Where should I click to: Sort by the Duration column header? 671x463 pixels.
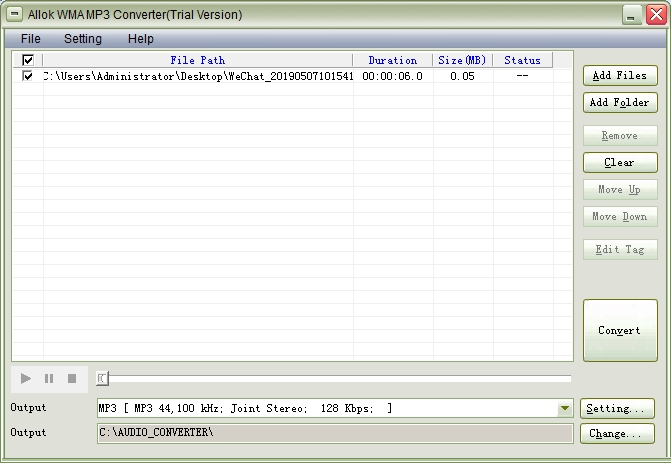393,60
